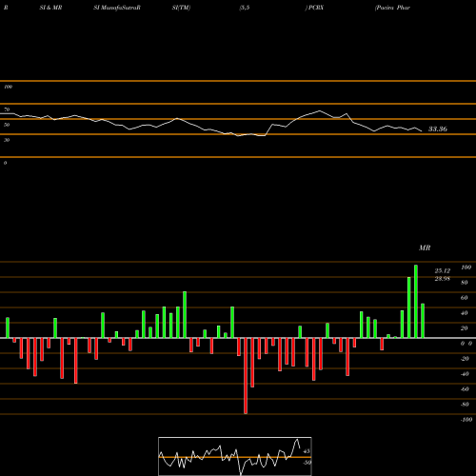Screen dimensions: 476x476
Task: Click the RSI axis label 50
Action: pyautogui.click(x=7, y=125)
